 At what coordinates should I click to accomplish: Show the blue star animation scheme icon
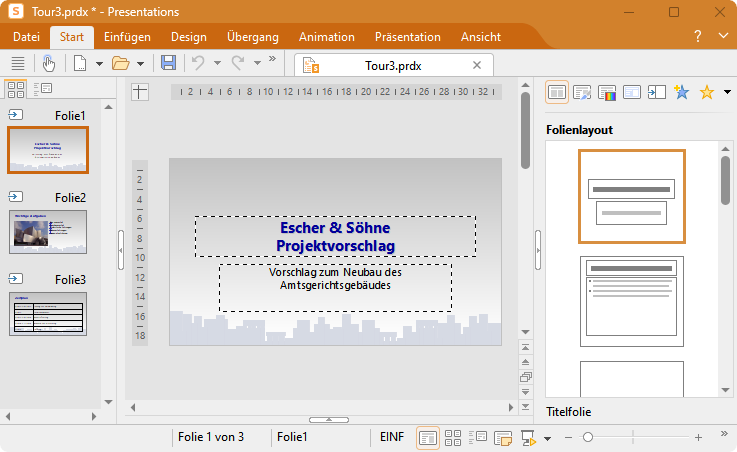681,92
